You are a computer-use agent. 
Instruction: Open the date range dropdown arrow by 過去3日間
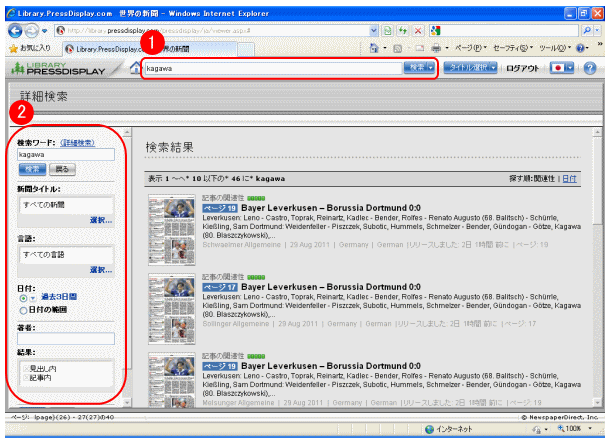coord(33,298)
